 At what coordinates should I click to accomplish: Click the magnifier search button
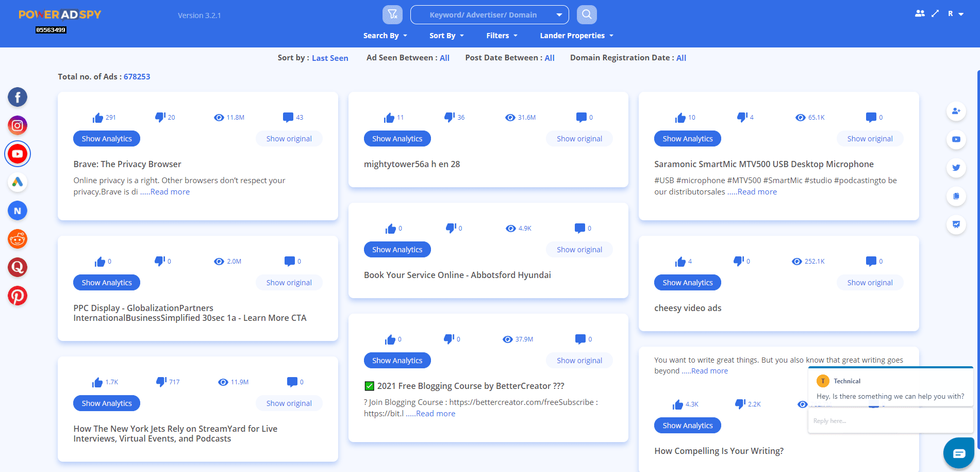tap(587, 14)
